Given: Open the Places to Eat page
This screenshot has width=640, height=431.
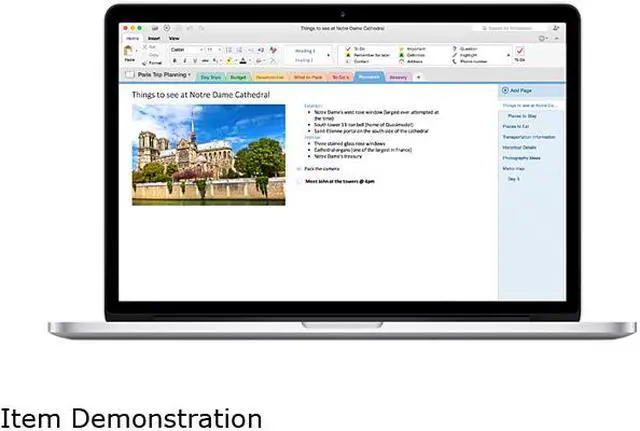Looking at the screenshot, I should tap(516, 127).
